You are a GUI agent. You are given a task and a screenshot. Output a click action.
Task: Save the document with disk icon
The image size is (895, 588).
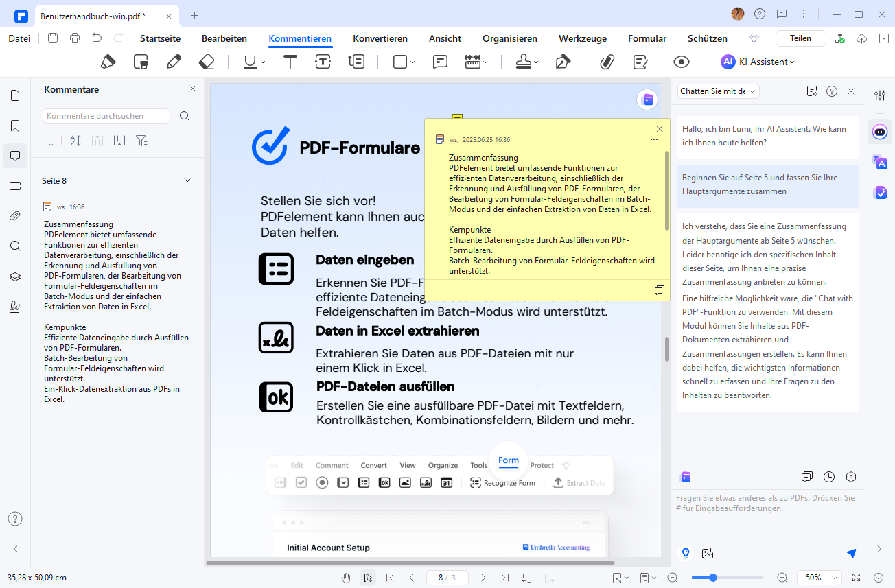[53, 38]
